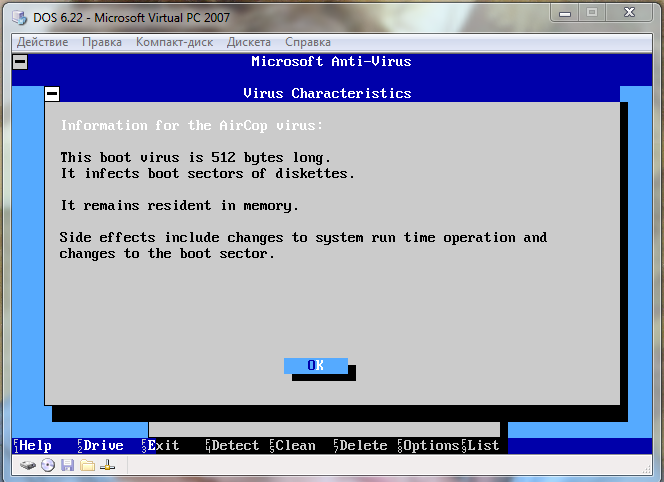
Task: Select F9 List in the function bar
Action: coord(480,446)
